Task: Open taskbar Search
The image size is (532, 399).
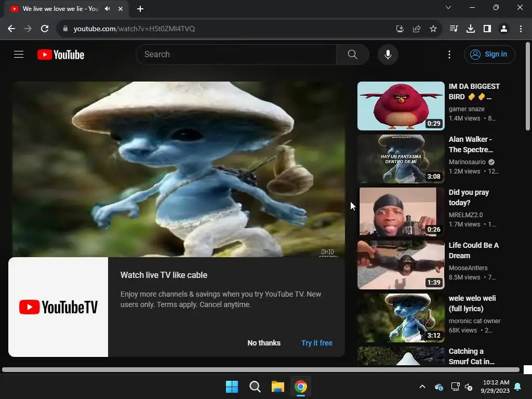Action: [255, 387]
